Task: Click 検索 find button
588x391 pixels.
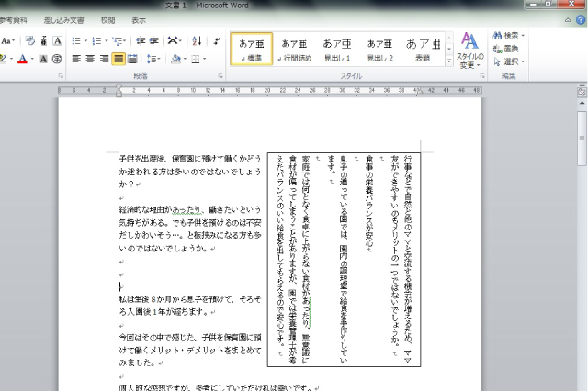Action: [509, 36]
